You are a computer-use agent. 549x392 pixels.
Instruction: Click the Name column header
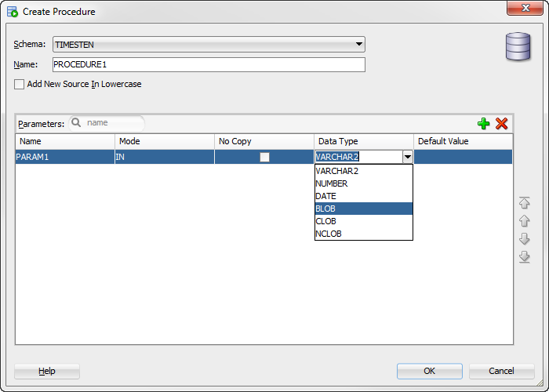65,141
